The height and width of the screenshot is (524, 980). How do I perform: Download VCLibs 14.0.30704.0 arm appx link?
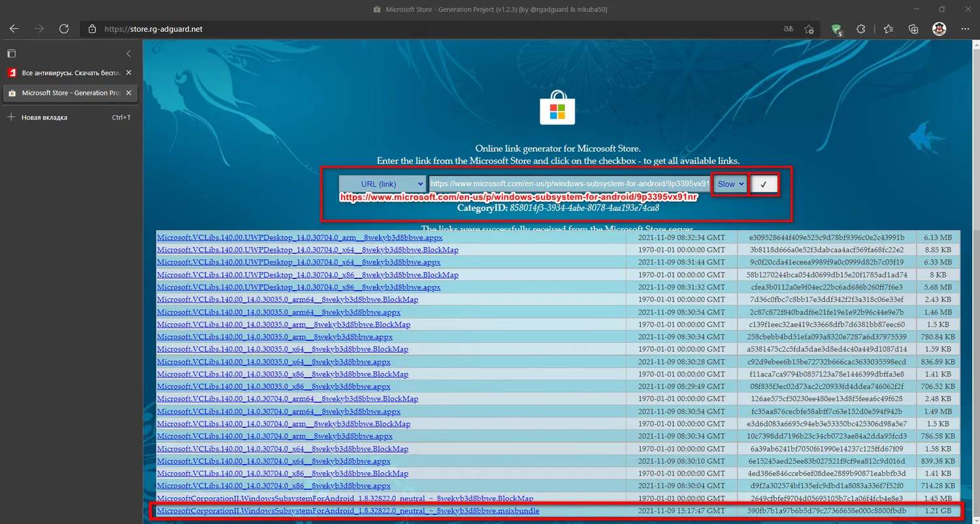[x=275, y=436]
